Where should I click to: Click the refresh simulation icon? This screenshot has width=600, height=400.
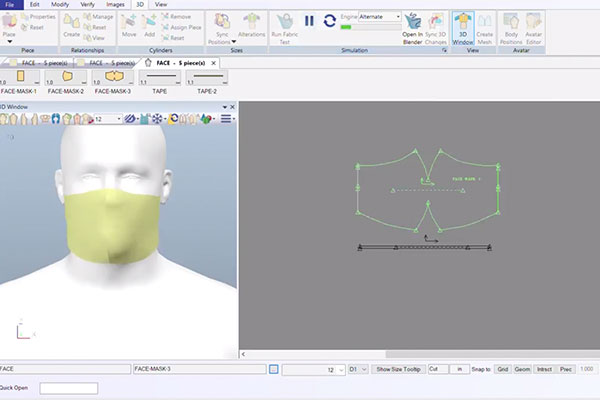(x=329, y=20)
